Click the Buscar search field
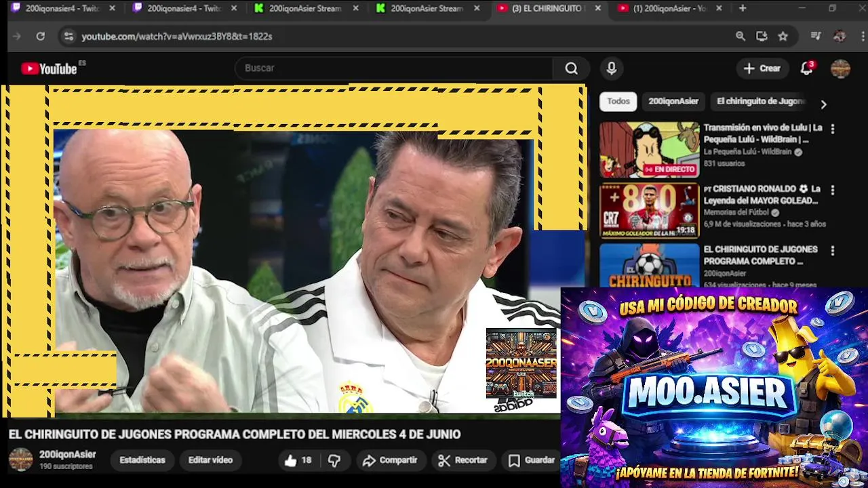The width and height of the screenshot is (868, 488). pos(395,68)
